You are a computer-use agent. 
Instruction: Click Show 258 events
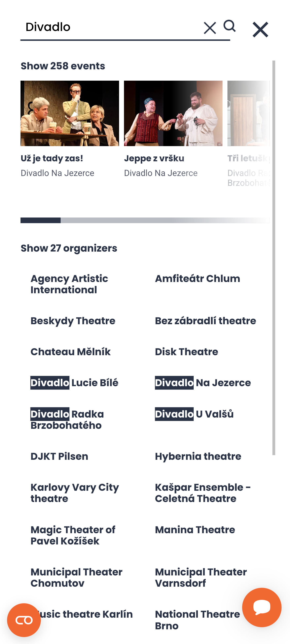63,66
